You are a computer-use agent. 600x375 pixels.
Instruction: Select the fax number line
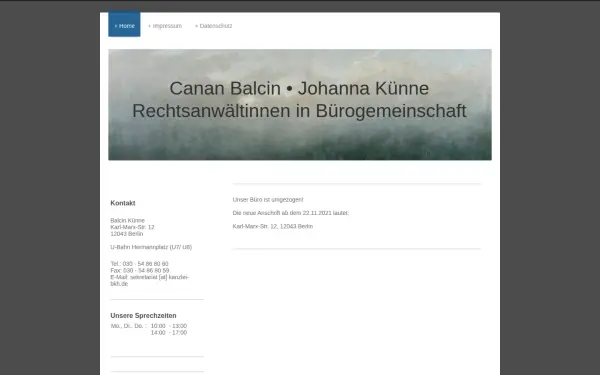[140, 270]
